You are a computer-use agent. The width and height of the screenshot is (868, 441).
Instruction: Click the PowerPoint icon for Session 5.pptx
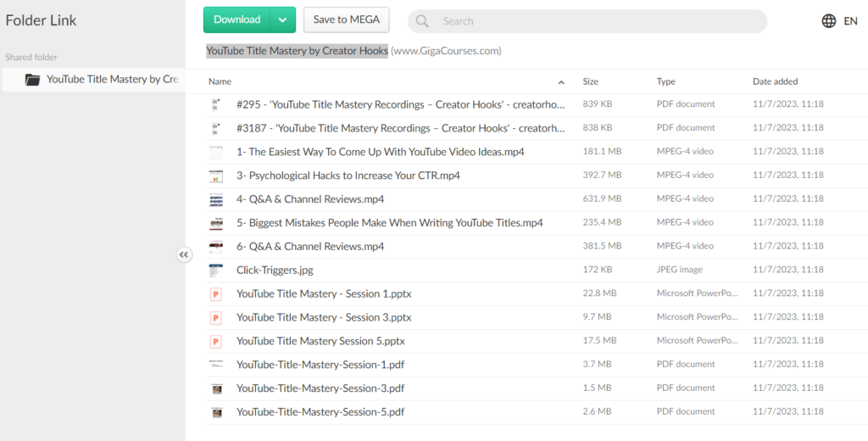click(216, 342)
